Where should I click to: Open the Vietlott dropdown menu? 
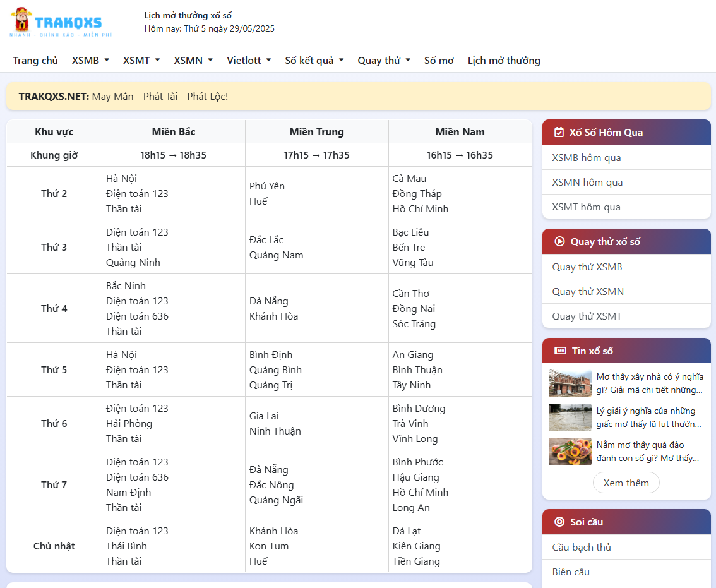pyautogui.click(x=249, y=60)
